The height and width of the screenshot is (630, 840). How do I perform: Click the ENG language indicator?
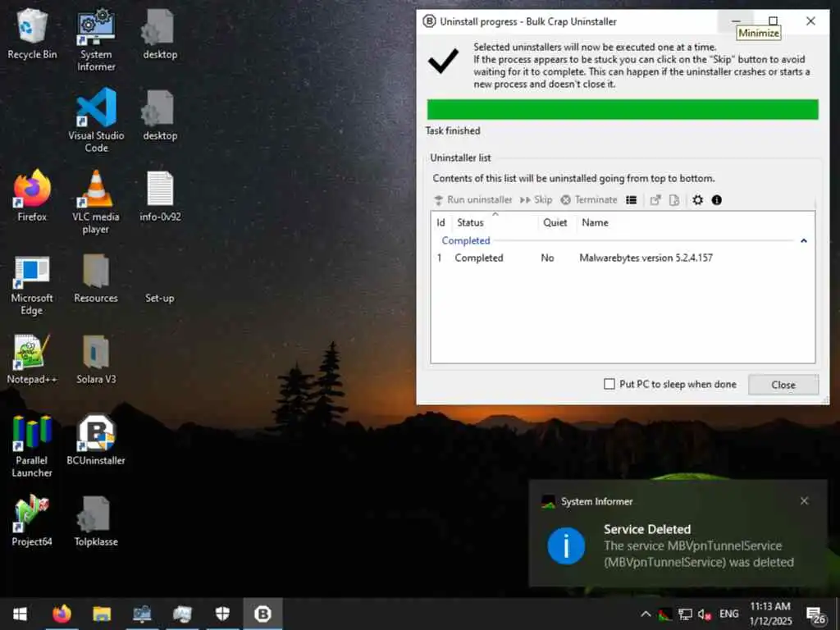728,614
